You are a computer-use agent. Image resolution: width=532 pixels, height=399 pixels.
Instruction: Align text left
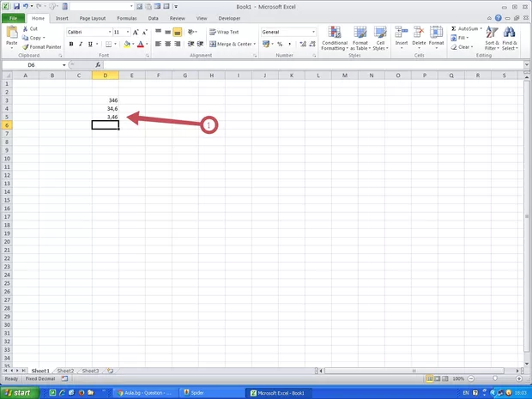click(x=159, y=44)
